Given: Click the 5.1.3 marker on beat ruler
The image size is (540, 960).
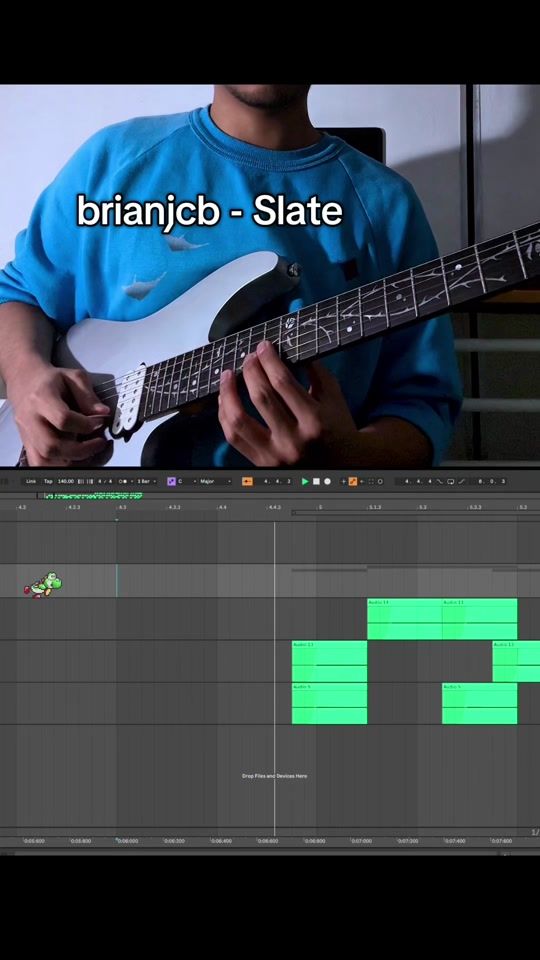Looking at the screenshot, I should 375,508.
